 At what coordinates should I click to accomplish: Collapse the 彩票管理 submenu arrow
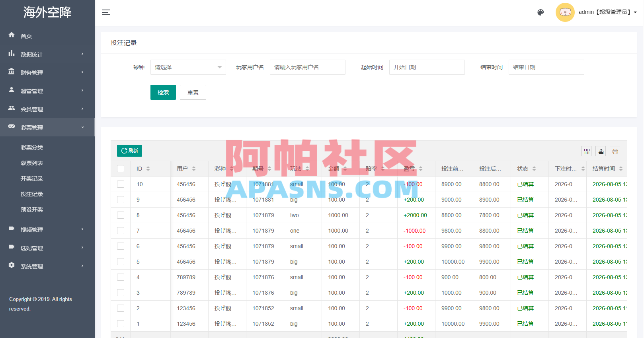82,127
